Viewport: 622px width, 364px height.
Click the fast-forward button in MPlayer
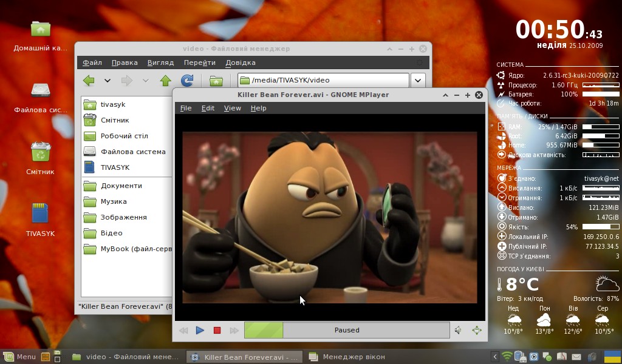[x=234, y=331]
